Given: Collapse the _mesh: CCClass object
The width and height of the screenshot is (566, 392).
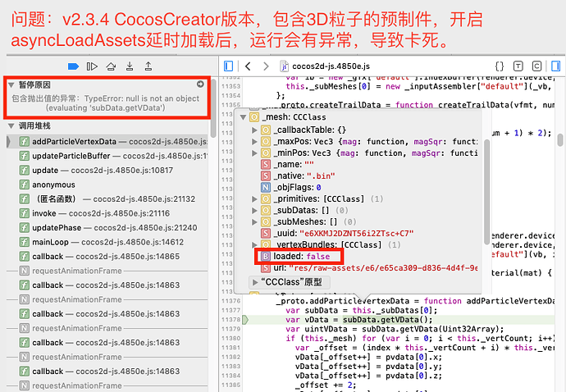Looking at the screenshot, I should tap(244, 117).
